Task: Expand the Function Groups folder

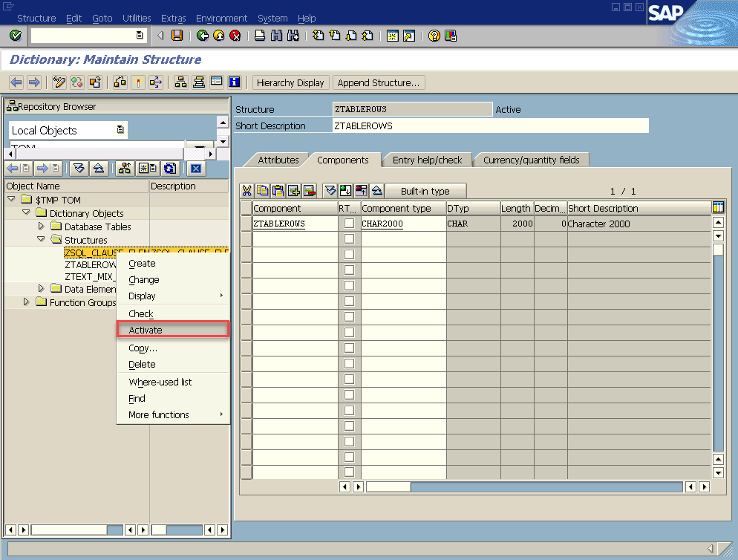Action: tap(27, 302)
